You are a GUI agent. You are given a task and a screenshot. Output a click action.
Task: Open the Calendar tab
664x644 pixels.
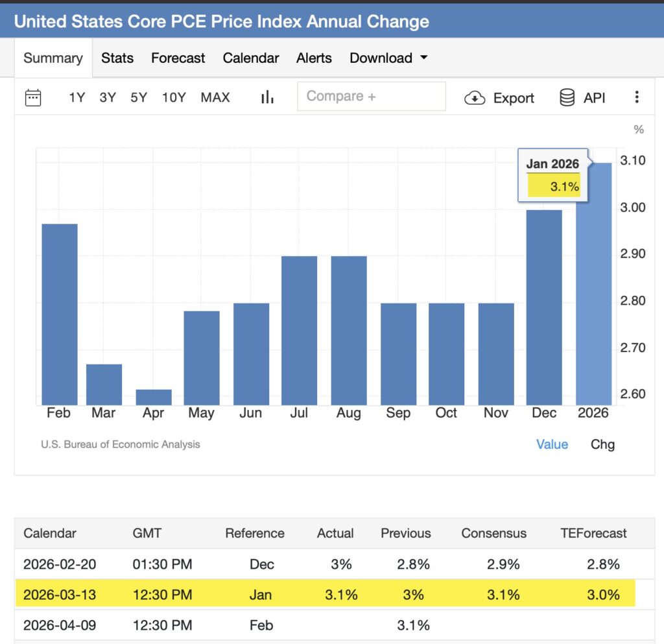(251, 58)
